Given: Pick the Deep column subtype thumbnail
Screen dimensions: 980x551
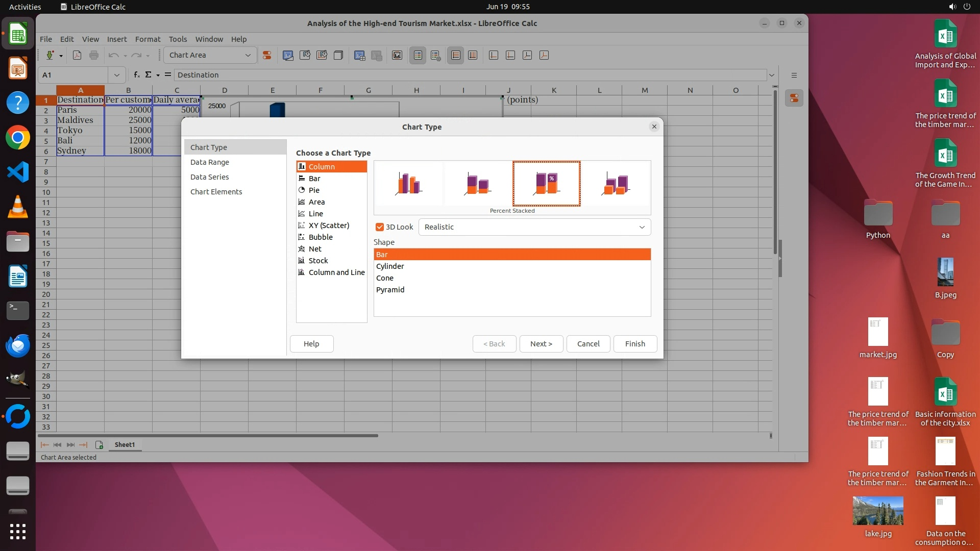Looking at the screenshot, I should [x=616, y=184].
